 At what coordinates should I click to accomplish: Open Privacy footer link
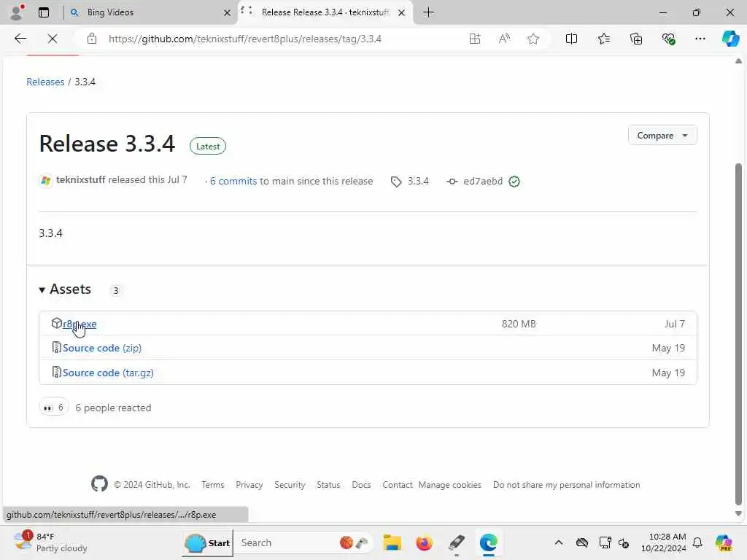pos(249,485)
